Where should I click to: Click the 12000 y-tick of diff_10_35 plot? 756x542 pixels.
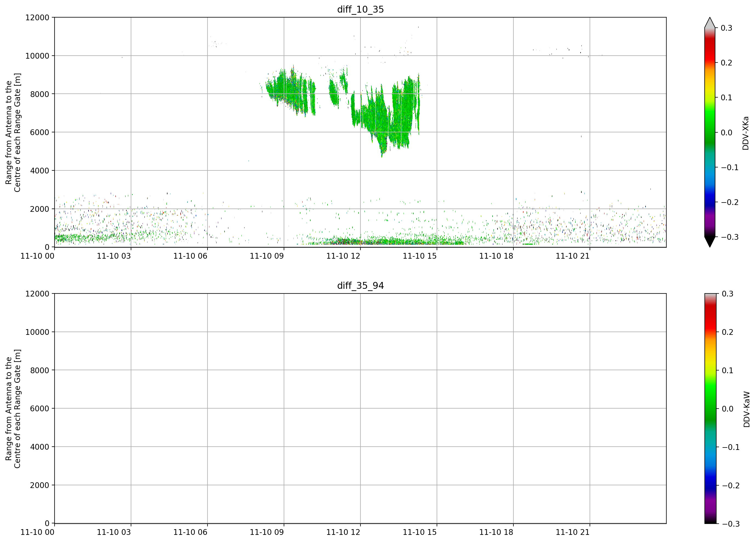click(x=37, y=18)
